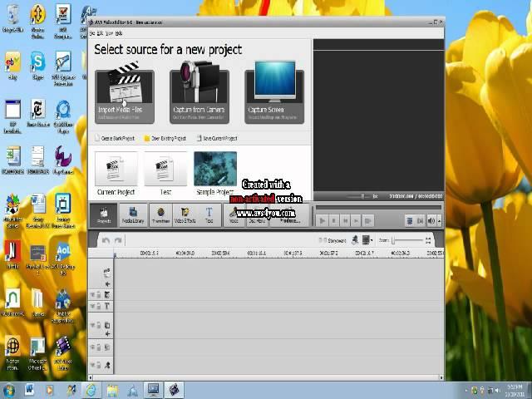This screenshot has width=532, height=399.
Task: Click the main video track film icon
Action: pyautogui.click(x=107, y=272)
